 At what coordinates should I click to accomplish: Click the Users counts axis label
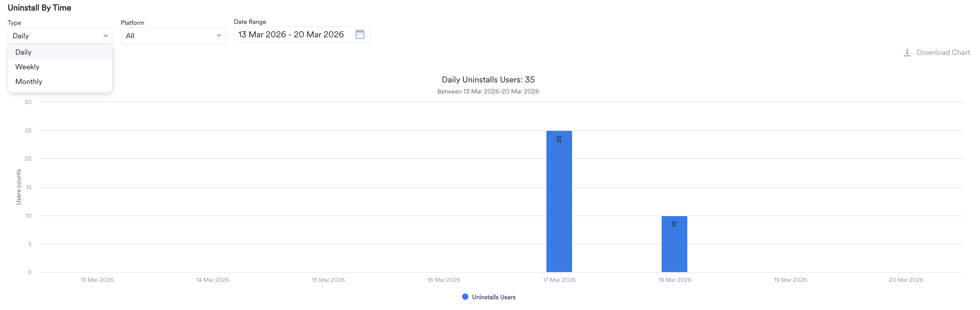18,186
